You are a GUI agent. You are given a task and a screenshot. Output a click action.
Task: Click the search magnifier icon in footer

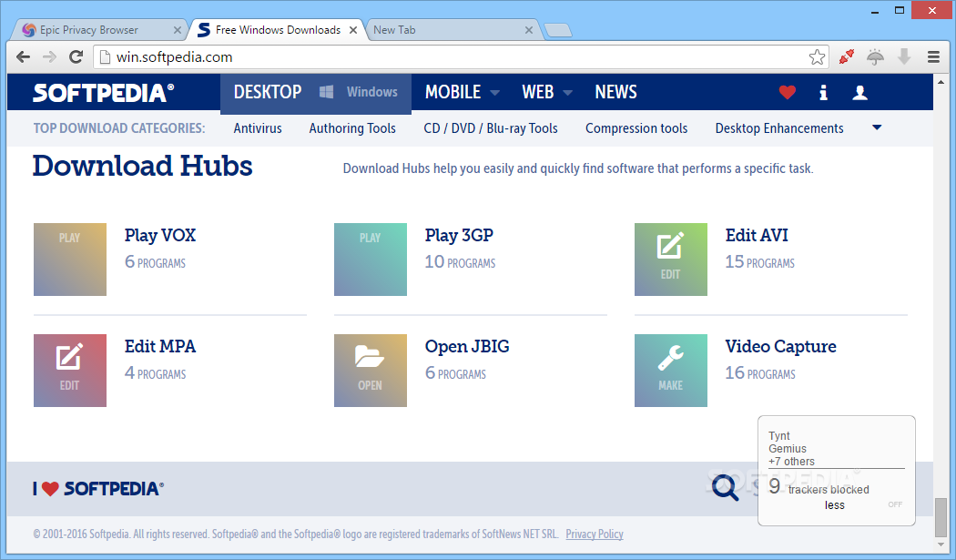725,488
